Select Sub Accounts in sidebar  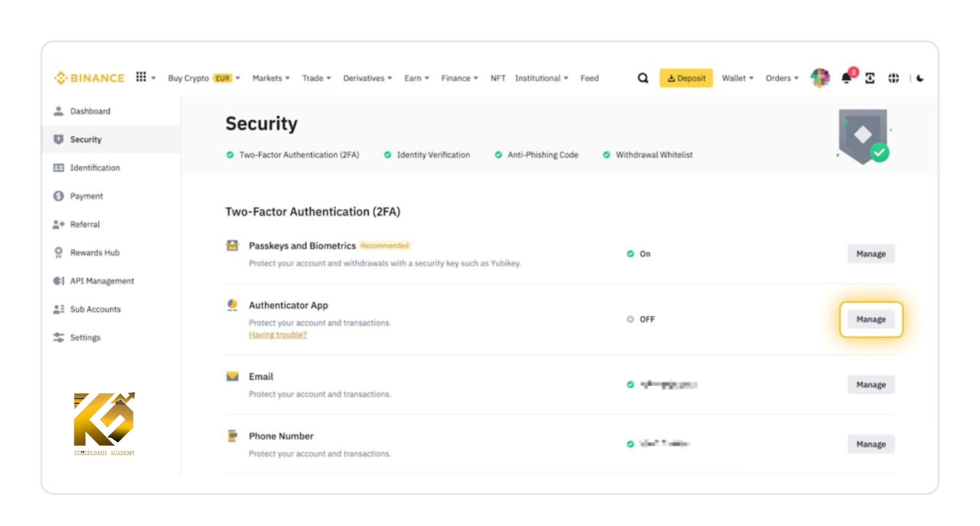(x=111, y=309)
